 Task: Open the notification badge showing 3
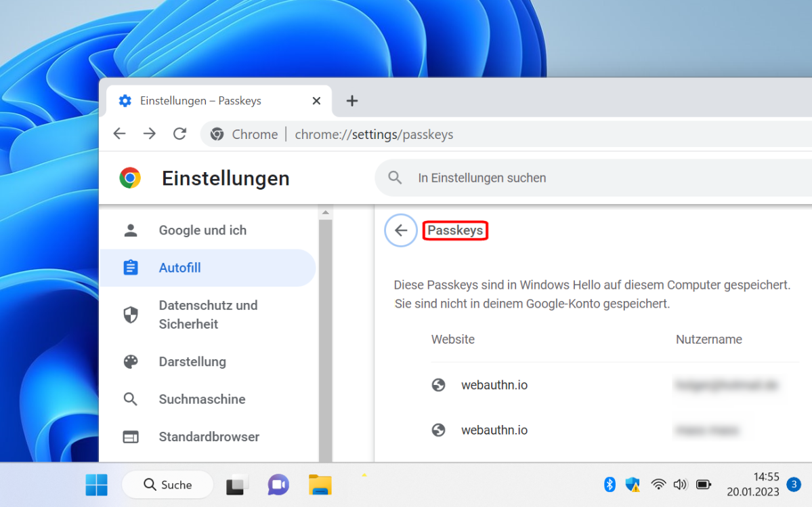coord(793,484)
